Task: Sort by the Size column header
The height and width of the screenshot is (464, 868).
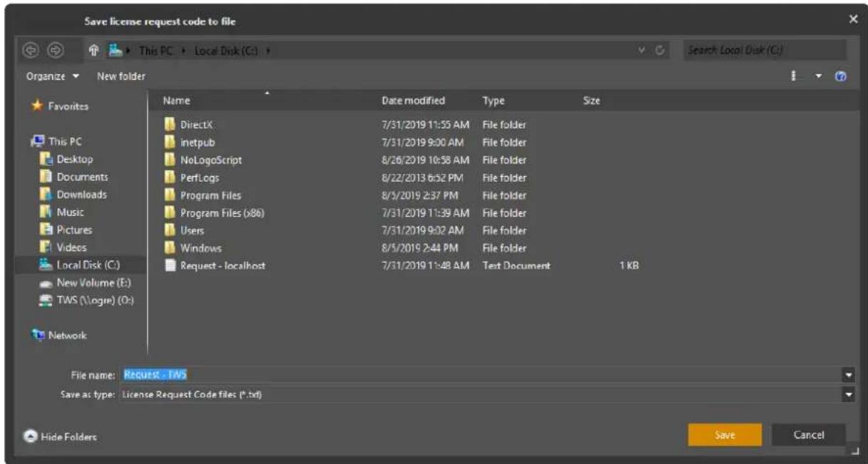Action: (591, 100)
